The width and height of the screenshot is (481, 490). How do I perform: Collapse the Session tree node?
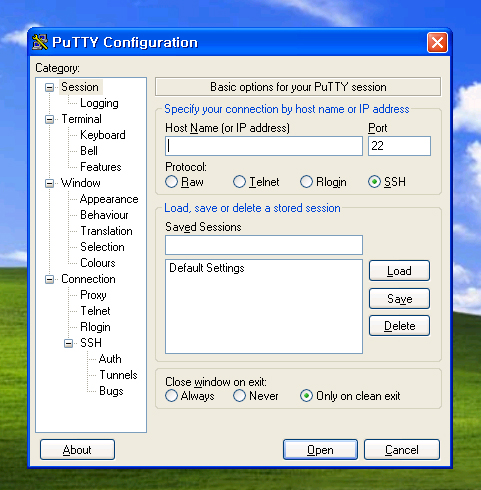click(49, 87)
